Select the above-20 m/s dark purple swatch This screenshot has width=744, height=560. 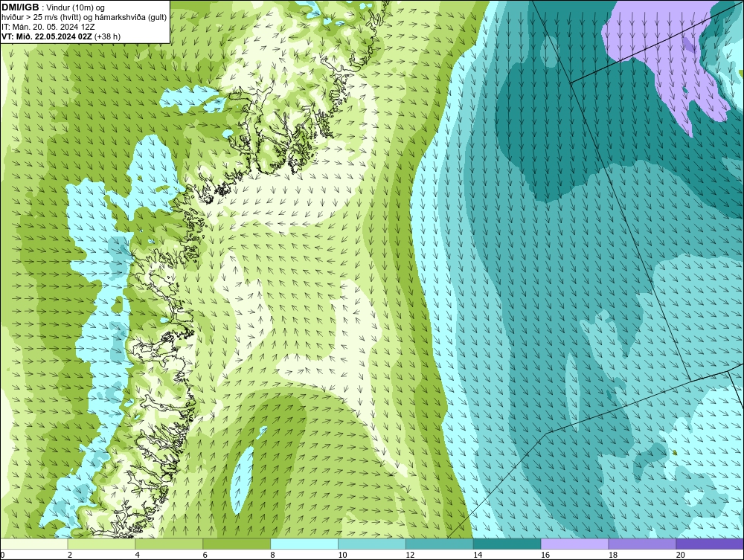tap(710, 544)
